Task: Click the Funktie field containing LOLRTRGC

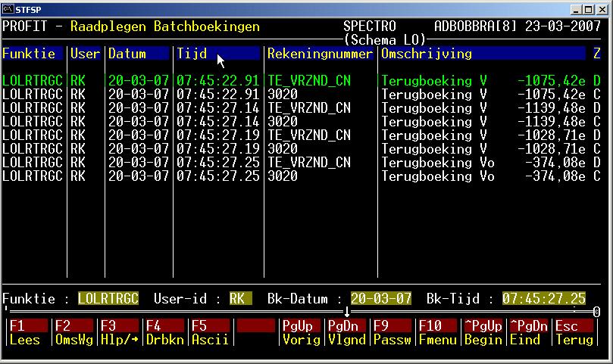Action: coord(108,299)
